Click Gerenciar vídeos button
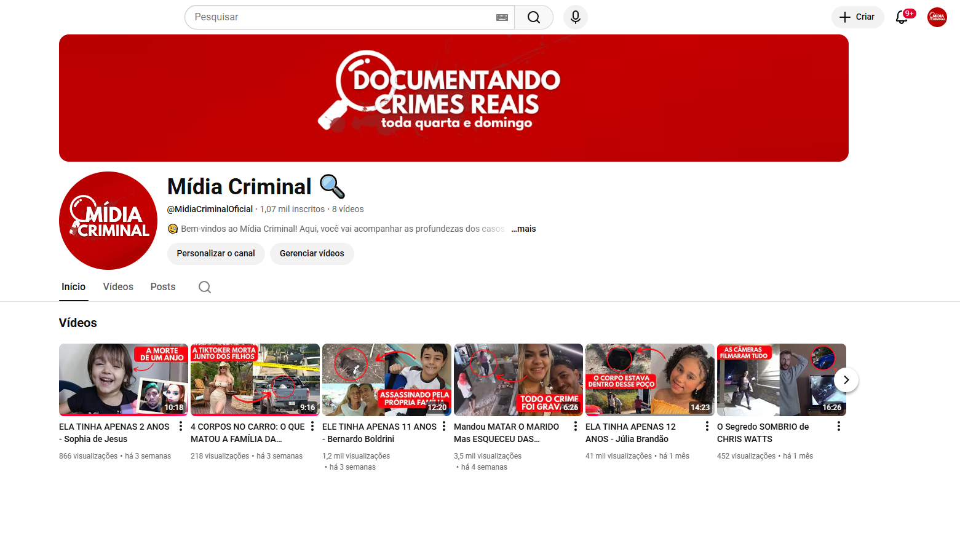 tap(312, 253)
